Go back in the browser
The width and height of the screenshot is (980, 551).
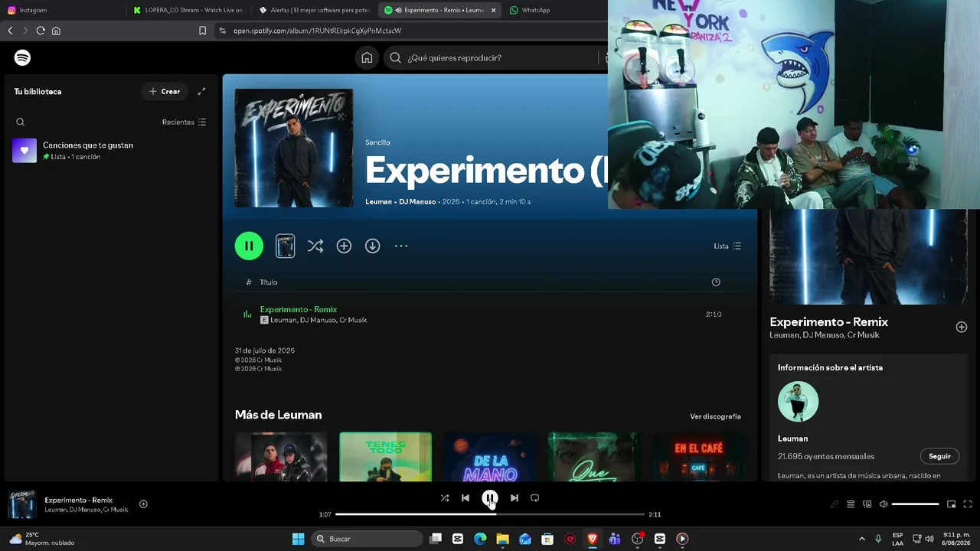pos(10,31)
